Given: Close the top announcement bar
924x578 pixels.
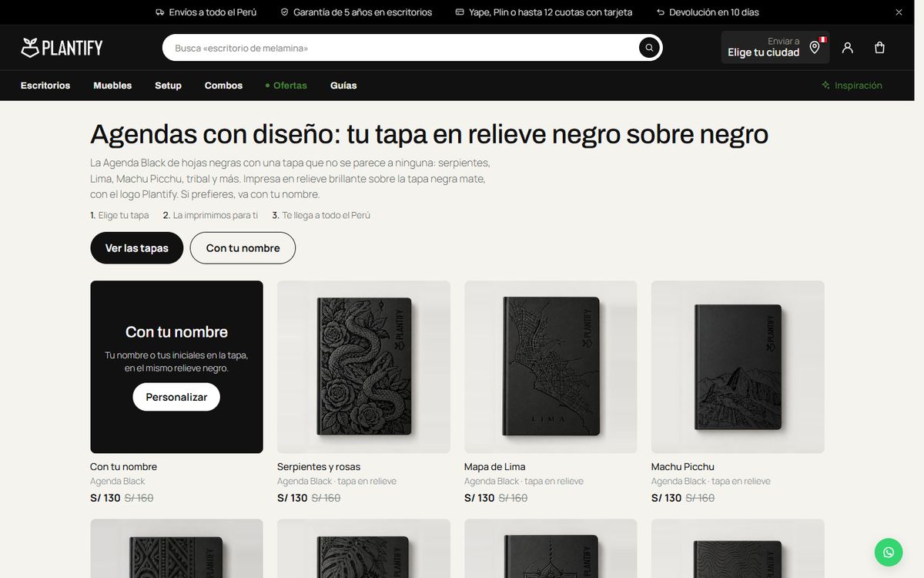Looking at the screenshot, I should pyautogui.click(x=899, y=12).
